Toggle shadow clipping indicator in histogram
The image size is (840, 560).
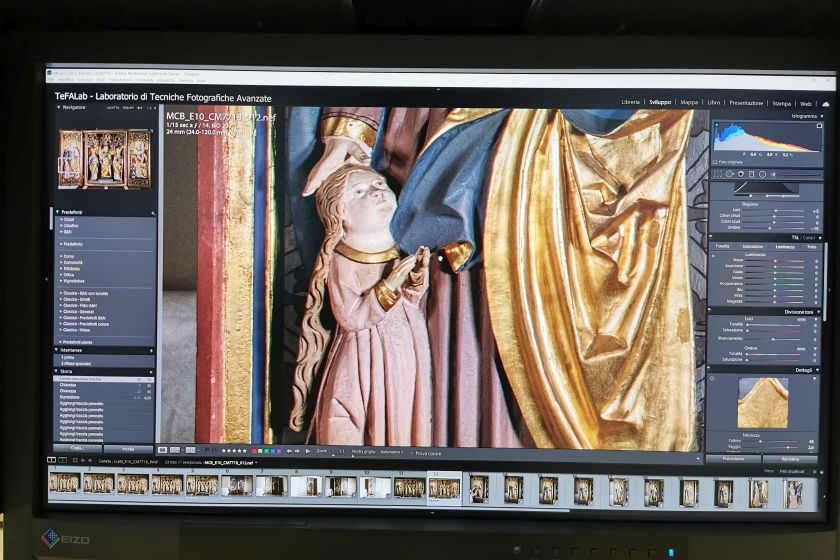pyautogui.click(x=716, y=125)
